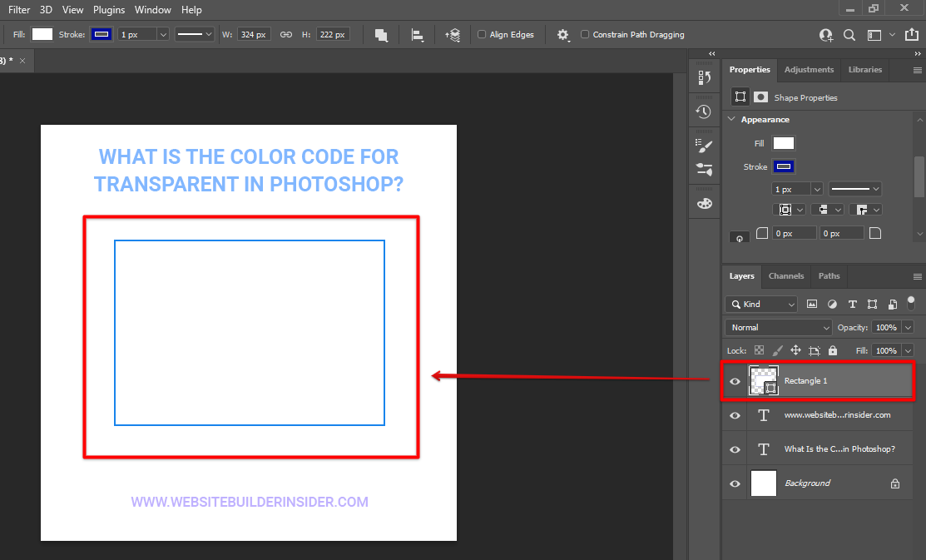The width and height of the screenshot is (926, 560).
Task: Switch to the Adjustments tab
Action: (808, 70)
